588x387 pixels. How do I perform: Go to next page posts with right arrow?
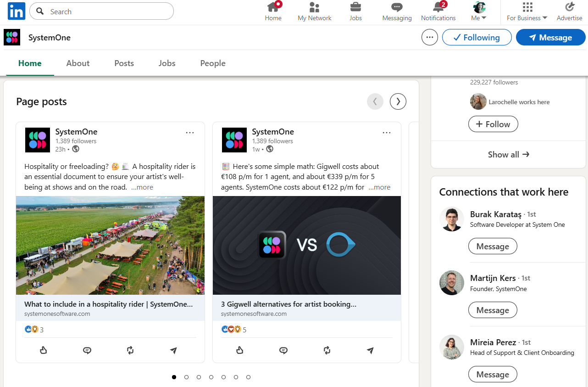398,101
